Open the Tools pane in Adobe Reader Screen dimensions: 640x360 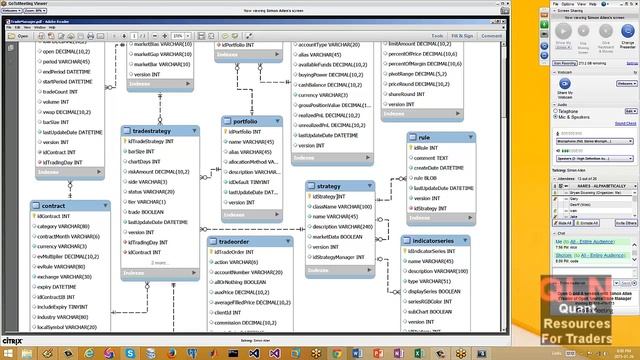pyautogui.click(x=437, y=36)
